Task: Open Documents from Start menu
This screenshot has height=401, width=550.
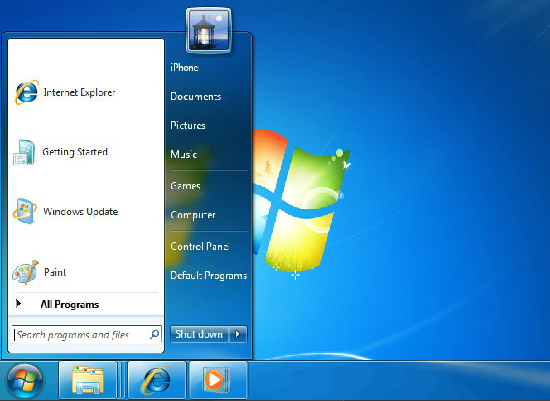Action: coord(196,96)
